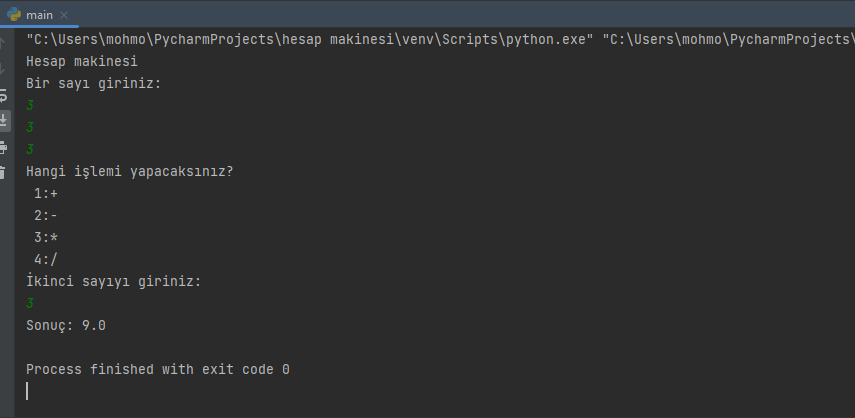Click the '3:*' operation option line
Viewport: 855px width, 418px height.
coord(46,237)
